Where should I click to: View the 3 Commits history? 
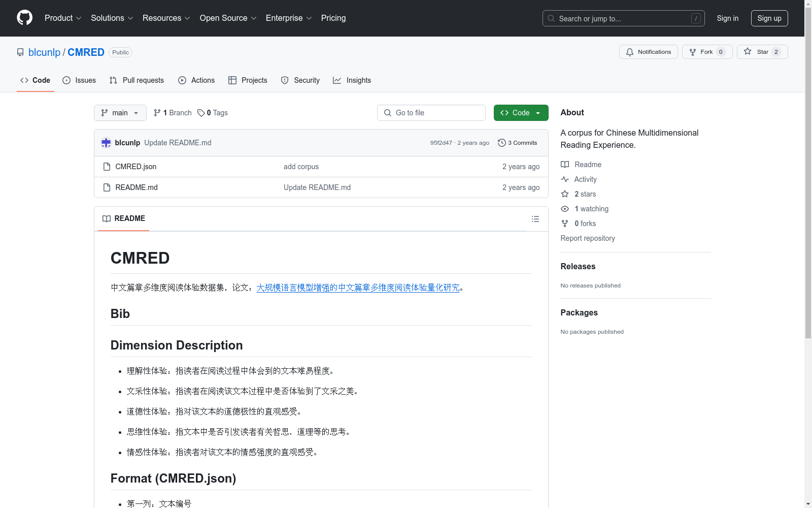pyautogui.click(x=518, y=143)
